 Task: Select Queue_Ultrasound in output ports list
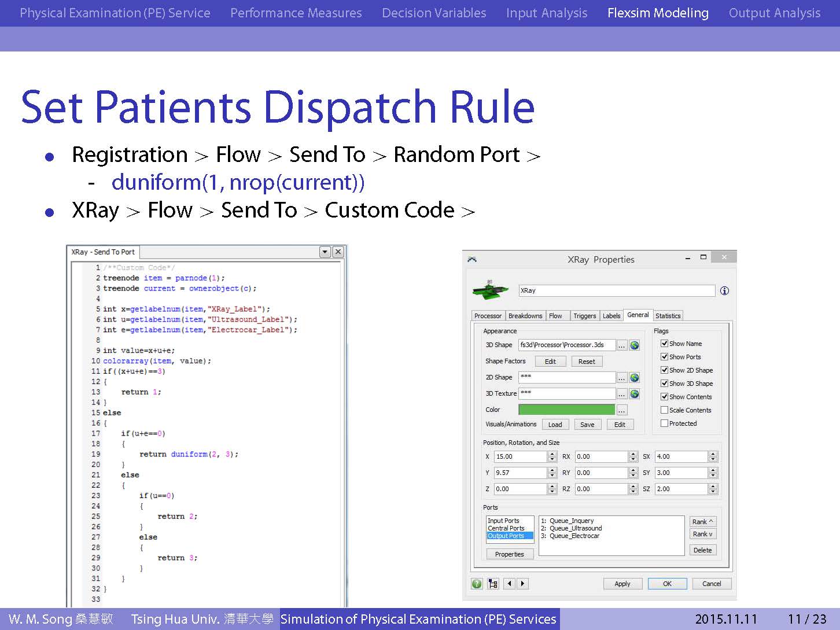575,528
